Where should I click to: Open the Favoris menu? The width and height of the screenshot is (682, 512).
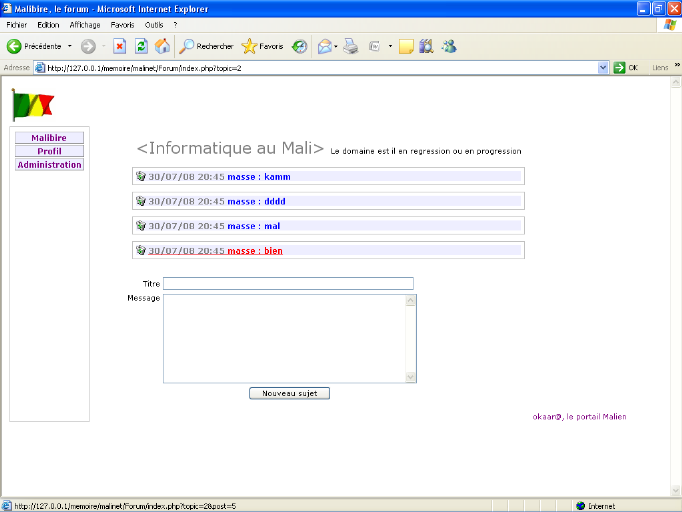(122, 25)
